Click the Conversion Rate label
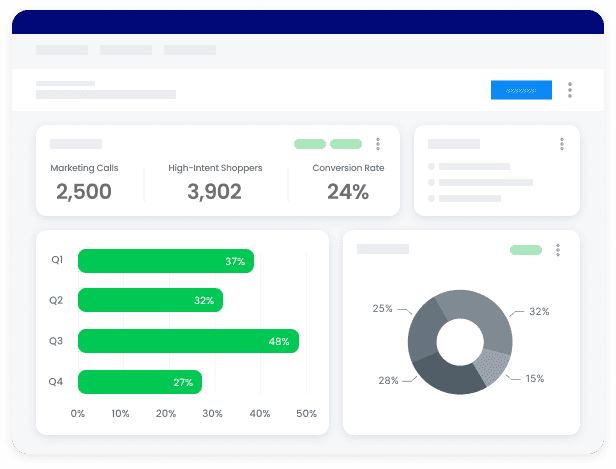Screen dimensions: 616x469 [348, 168]
